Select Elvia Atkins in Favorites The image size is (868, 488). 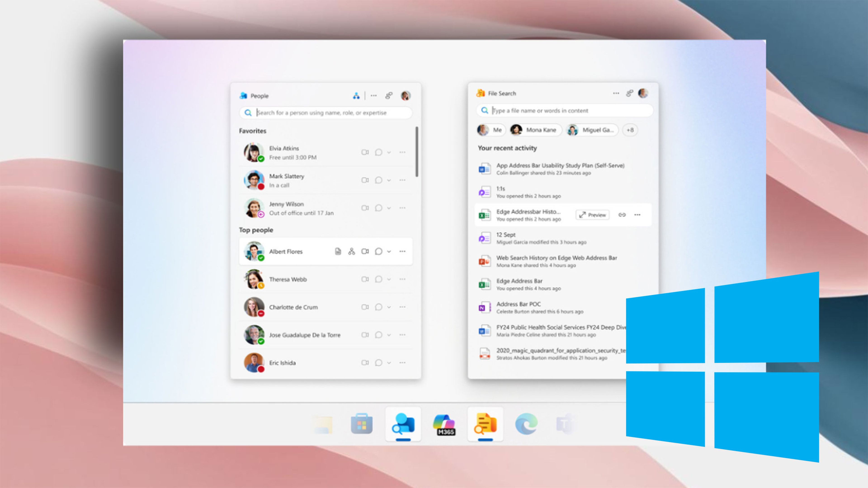click(325, 152)
